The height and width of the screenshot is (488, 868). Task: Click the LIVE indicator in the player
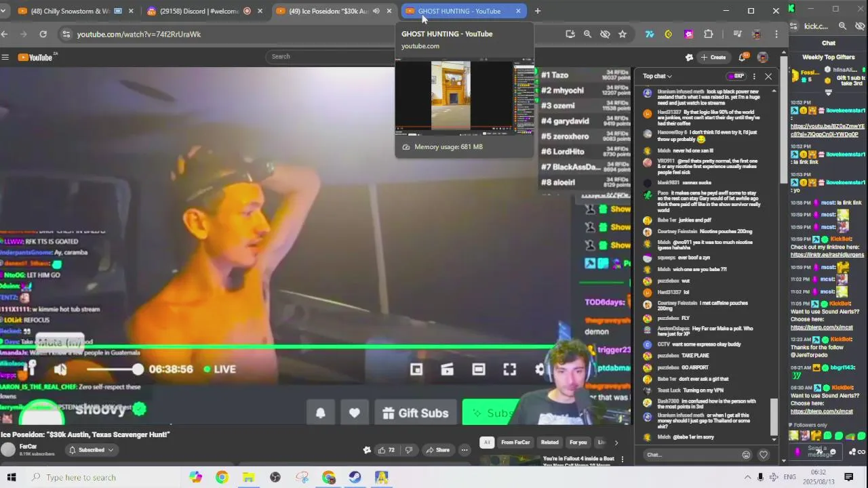point(220,369)
